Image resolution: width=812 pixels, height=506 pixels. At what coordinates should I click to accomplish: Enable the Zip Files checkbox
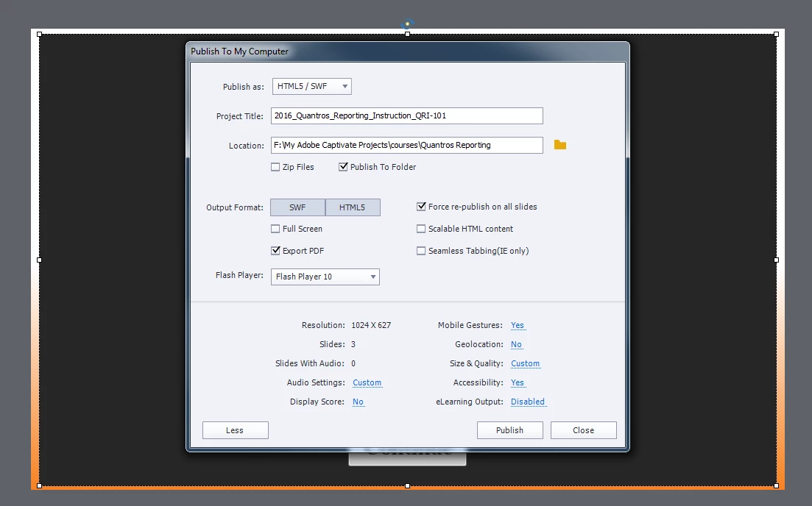pos(275,167)
